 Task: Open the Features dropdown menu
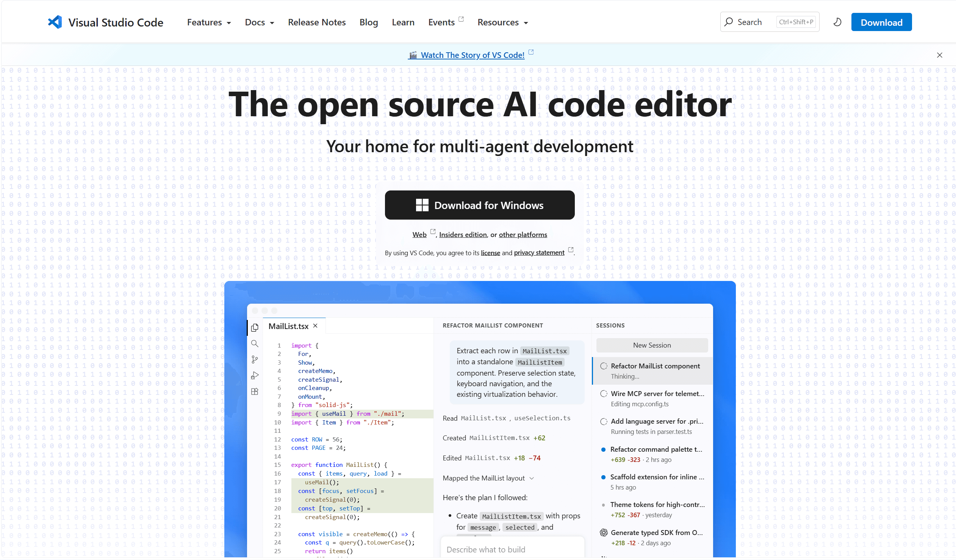(x=209, y=22)
